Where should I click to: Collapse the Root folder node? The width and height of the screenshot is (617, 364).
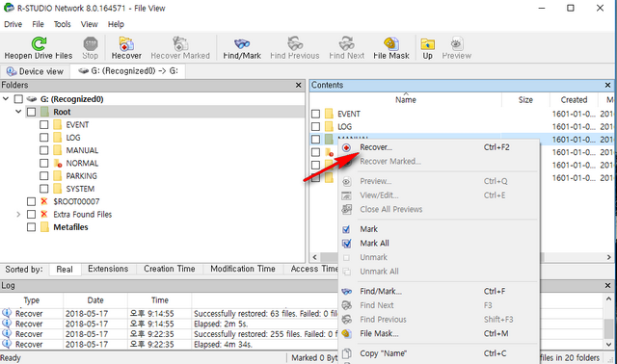(x=18, y=112)
